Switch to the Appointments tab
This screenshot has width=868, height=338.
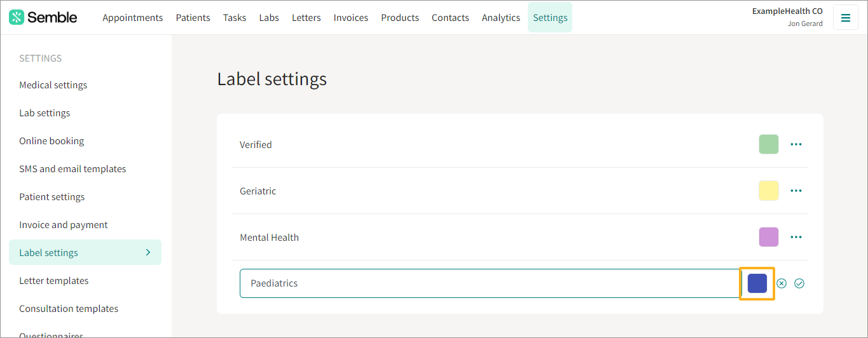click(132, 18)
